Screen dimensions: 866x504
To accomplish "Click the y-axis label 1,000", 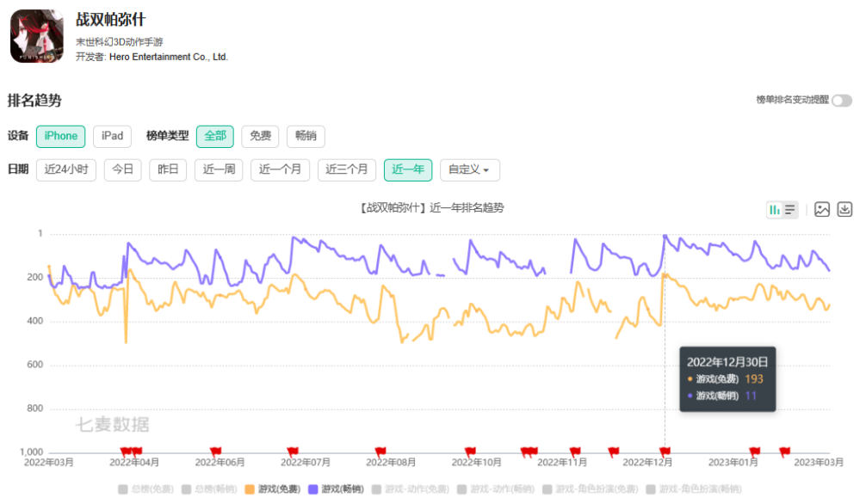I will coord(32,452).
